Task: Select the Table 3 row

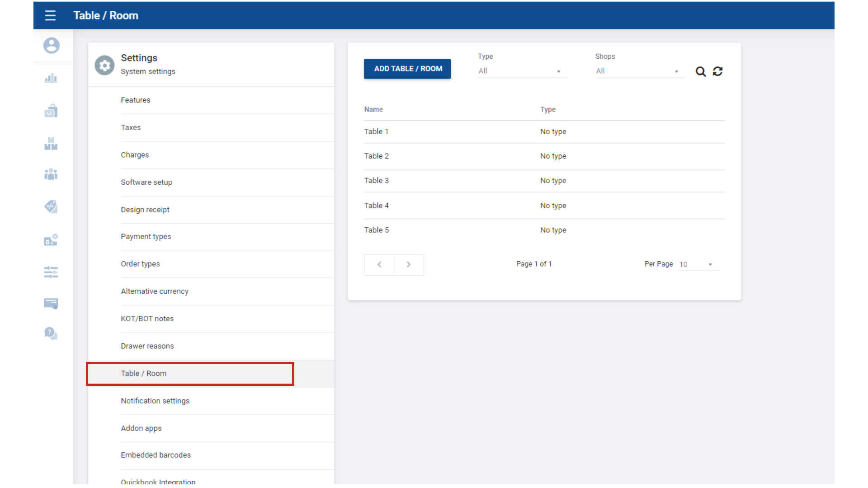Action: tap(544, 181)
